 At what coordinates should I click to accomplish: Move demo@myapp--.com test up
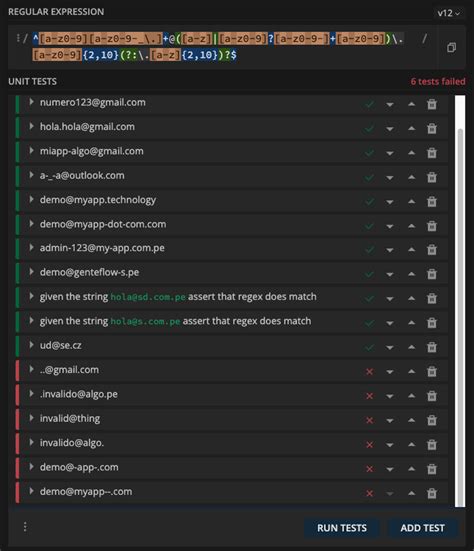(411, 493)
